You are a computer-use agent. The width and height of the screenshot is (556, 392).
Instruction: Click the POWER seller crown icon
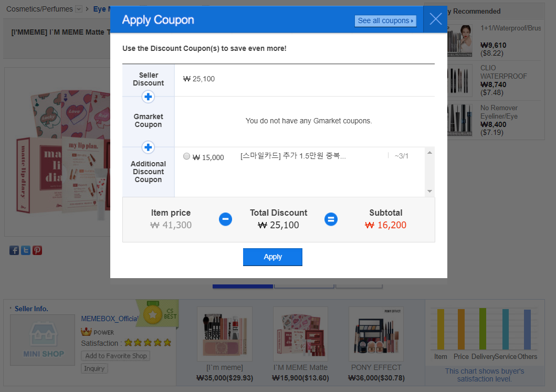86,332
